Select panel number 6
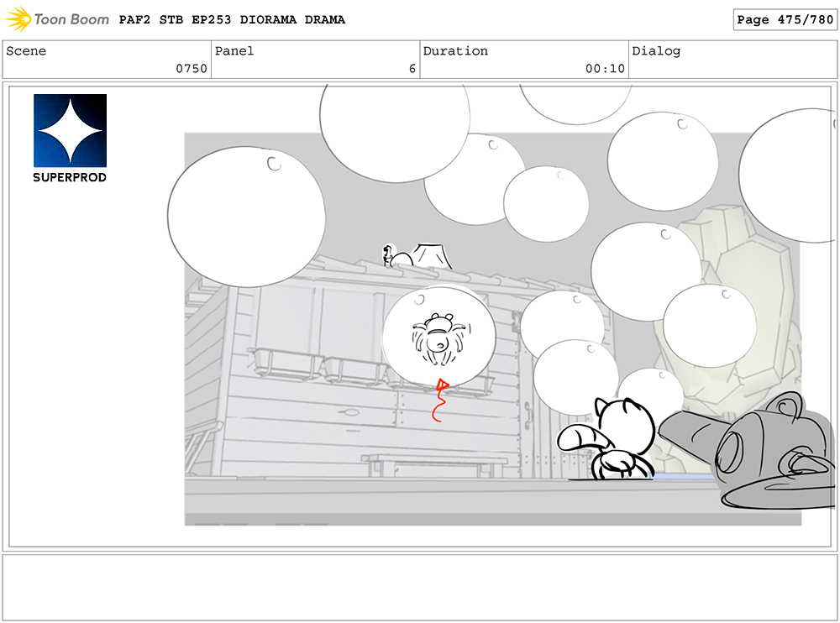 412,69
